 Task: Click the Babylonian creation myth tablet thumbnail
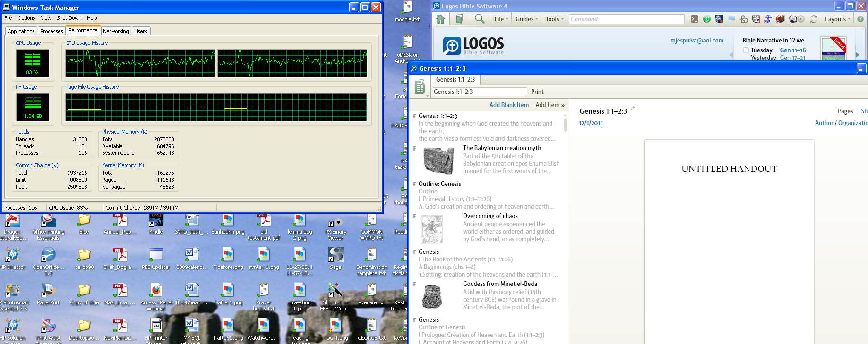click(x=438, y=160)
